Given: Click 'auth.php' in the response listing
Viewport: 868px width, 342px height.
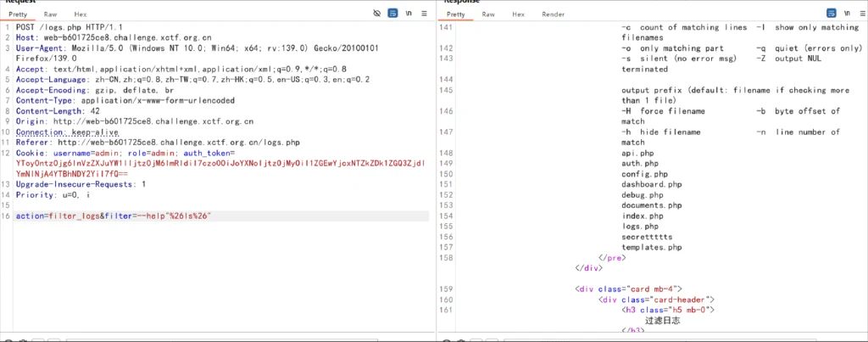Looking at the screenshot, I should click(640, 164).
